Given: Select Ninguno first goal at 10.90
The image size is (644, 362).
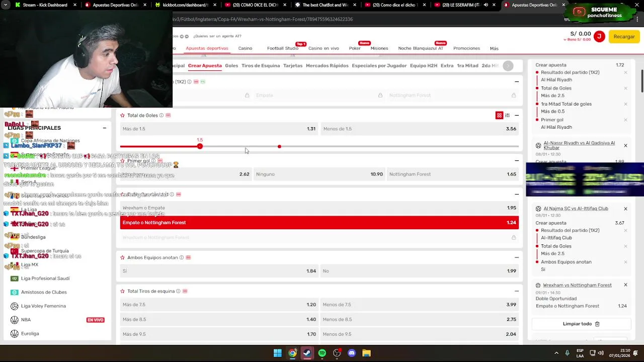Looking at the screenshot, I should [319, 174].
